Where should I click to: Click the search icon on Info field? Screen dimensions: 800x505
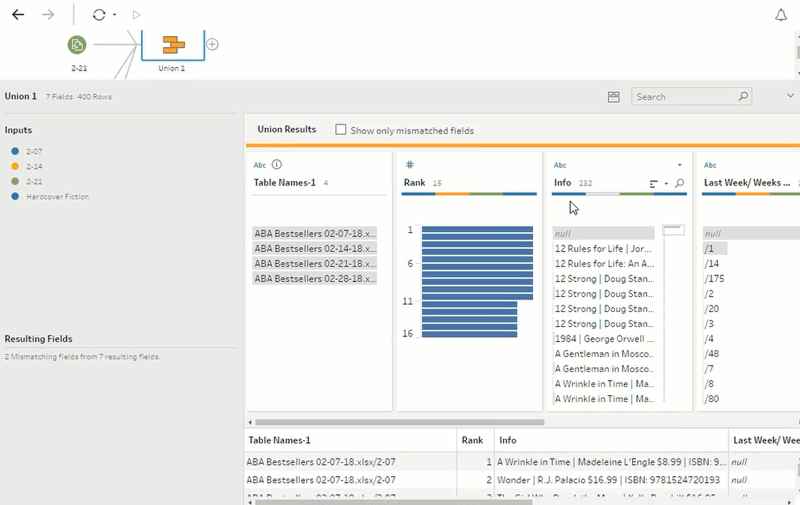680,184
